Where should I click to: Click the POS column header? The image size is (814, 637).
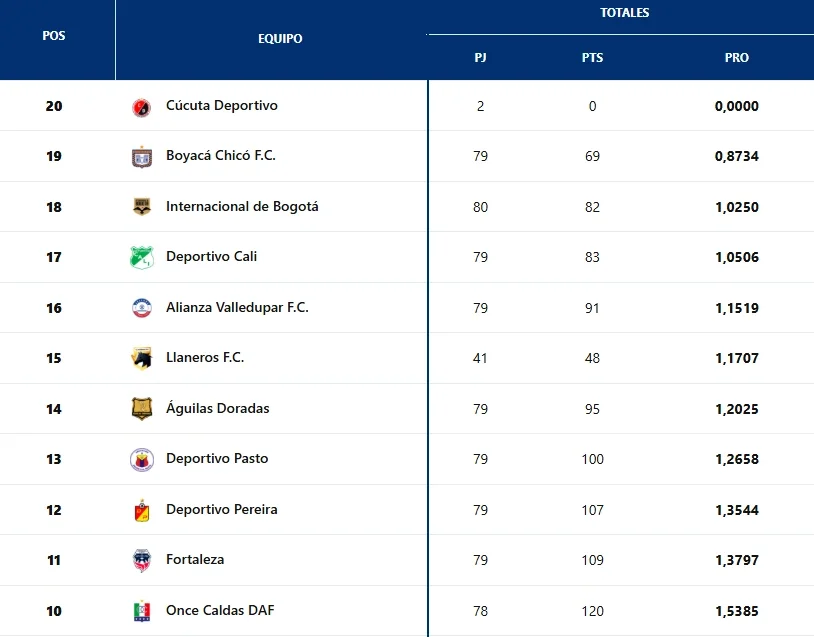click(x=54, y=35)
